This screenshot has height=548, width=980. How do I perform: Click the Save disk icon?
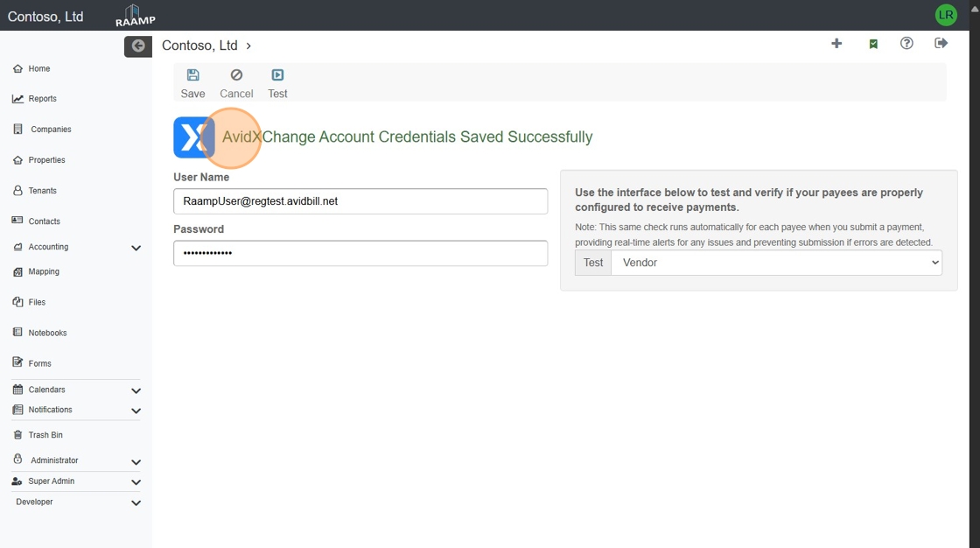click(192, 76)
